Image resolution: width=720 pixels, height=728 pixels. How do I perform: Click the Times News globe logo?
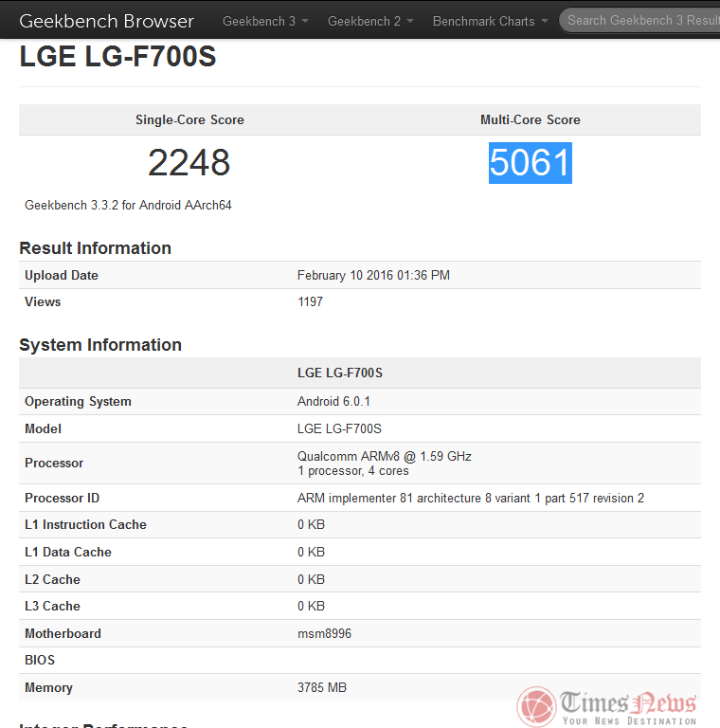(x=536, y=706)
